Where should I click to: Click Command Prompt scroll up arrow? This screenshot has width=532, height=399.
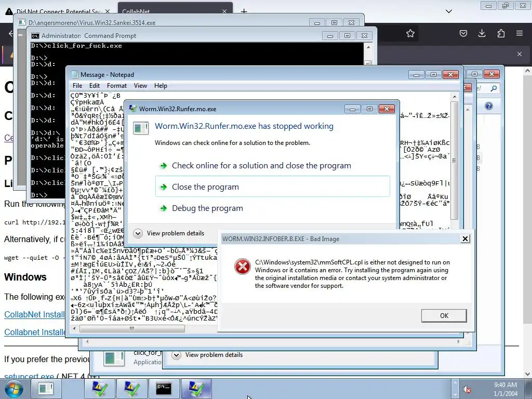pos(368,47)
